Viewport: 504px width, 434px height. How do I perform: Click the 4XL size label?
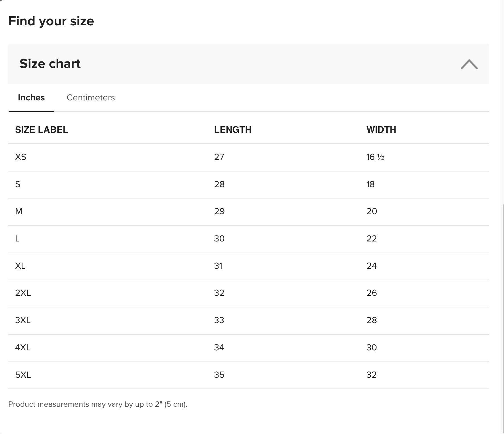[23, 348]
